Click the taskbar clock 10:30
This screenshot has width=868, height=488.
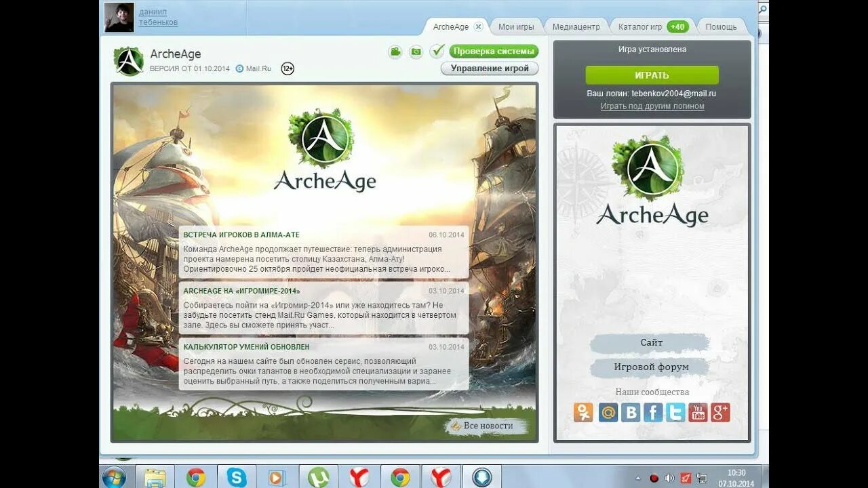[x=736, y=472]
